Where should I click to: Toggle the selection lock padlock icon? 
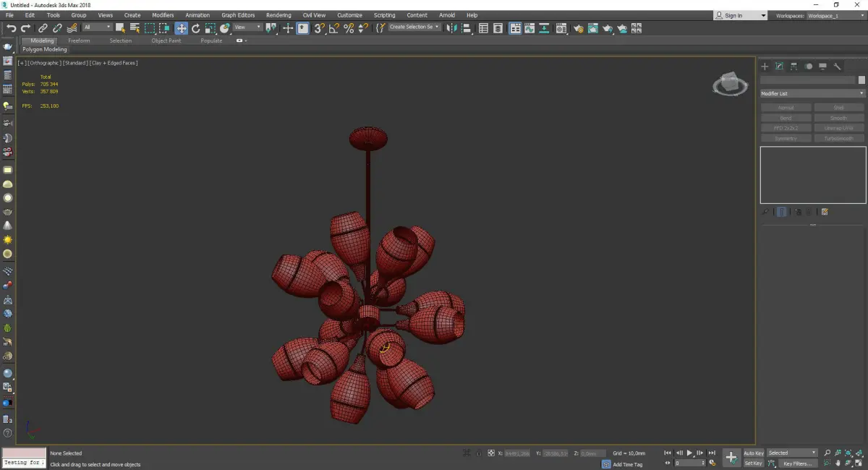click(x=479, y=453)
